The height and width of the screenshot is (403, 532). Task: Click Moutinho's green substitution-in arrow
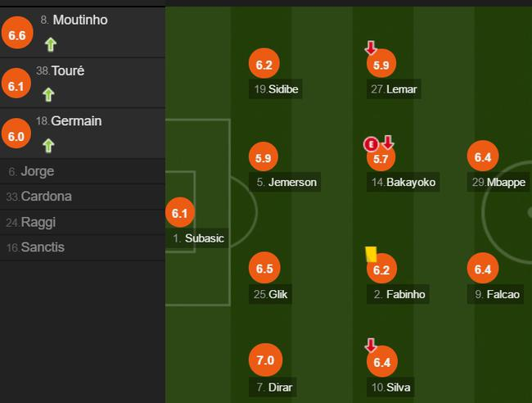(51, 44)
